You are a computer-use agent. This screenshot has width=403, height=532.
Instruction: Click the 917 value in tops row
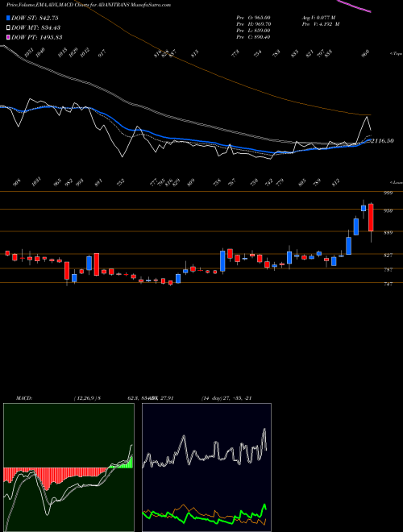pyautogui.click(x=102, y=53)
